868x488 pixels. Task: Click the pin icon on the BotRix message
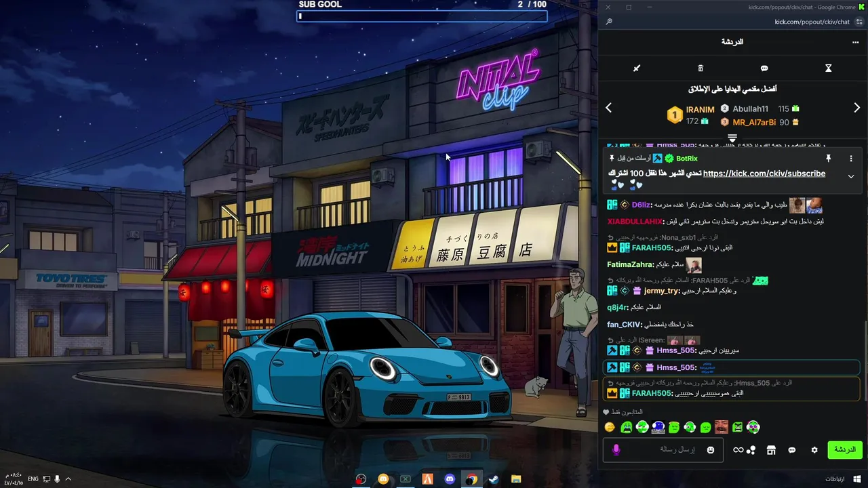(828, 158)
